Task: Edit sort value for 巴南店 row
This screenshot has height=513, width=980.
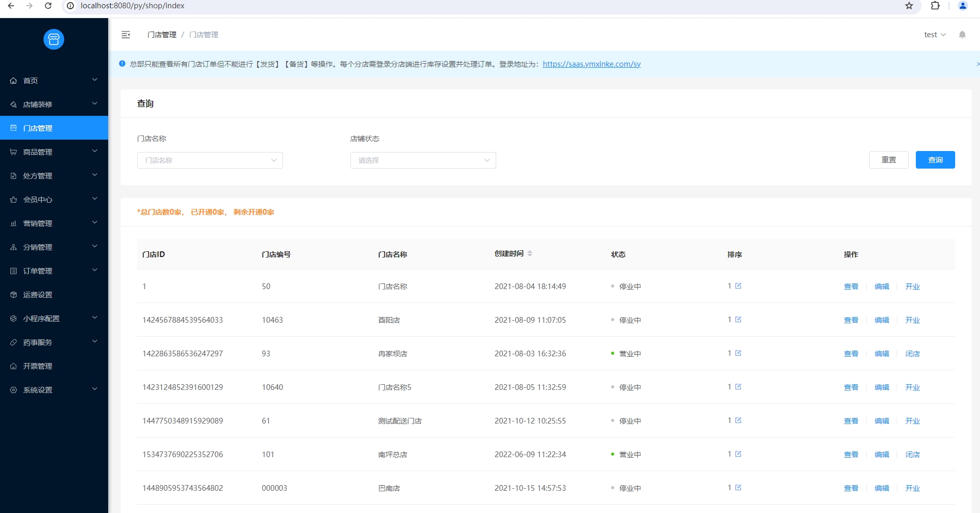Action: tap(738, 488)
